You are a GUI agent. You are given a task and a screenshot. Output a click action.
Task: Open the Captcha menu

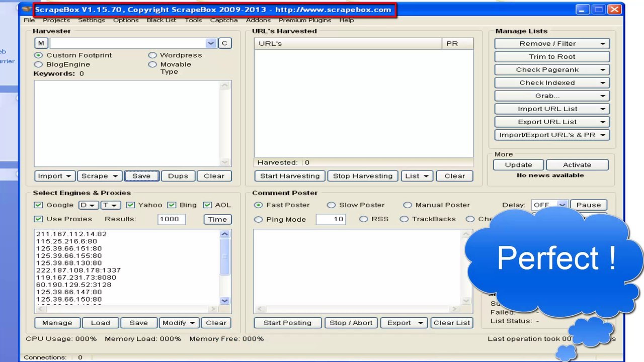point(224,20)
